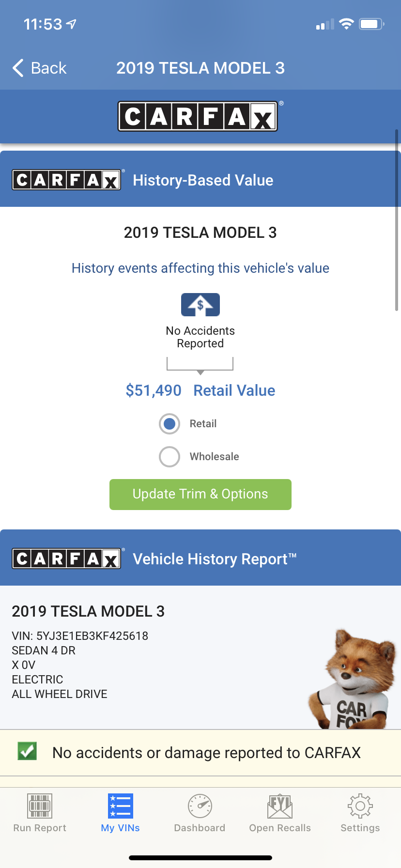401x868 pixels.
Task: Tap the Open Recalls FYI icon
Action: click(280, 806)
